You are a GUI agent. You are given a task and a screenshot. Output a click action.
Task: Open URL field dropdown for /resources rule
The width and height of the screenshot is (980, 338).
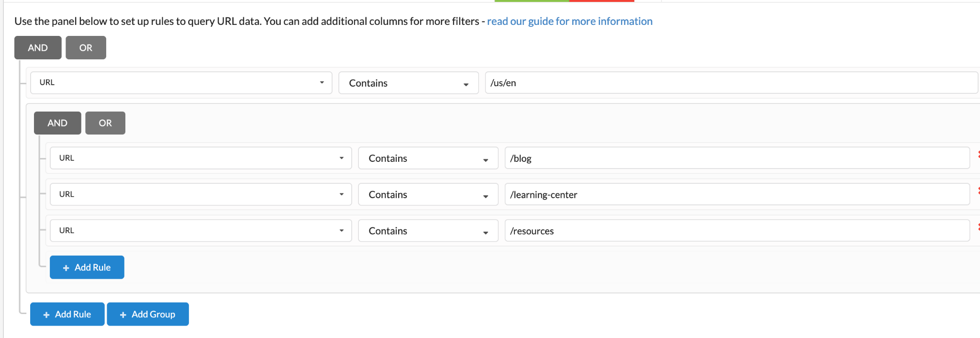coord(200,231)
